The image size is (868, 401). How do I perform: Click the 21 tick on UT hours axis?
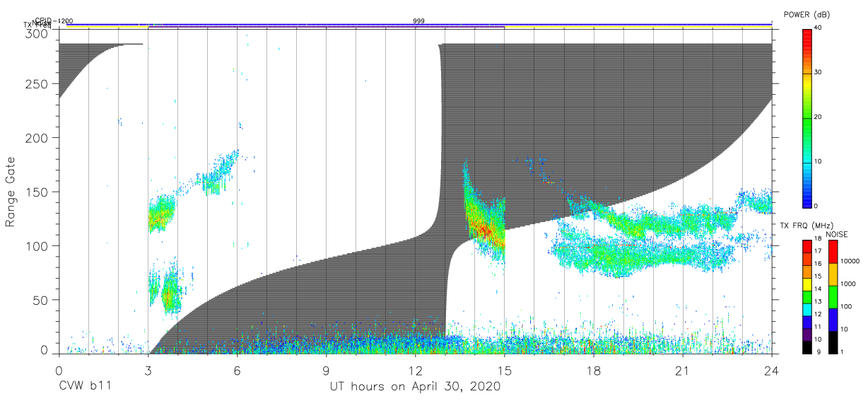pos(683,370)
